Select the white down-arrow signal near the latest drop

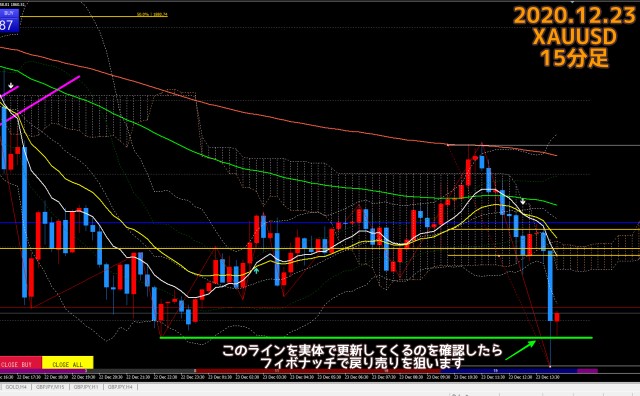pos(523,202)
